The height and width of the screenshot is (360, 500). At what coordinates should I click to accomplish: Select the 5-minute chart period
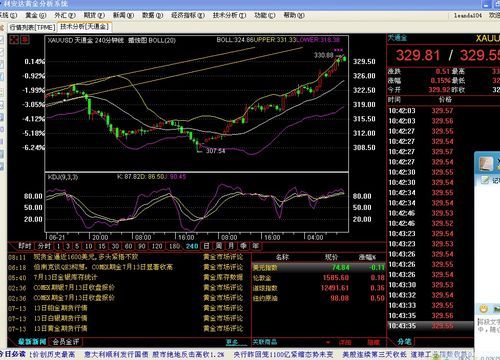pyautogui.click(x=77, y=246)
